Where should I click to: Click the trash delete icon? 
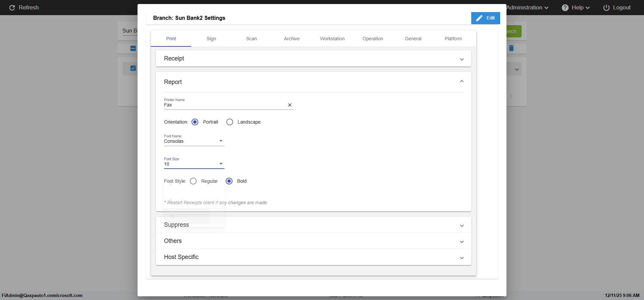pos(511,48)
